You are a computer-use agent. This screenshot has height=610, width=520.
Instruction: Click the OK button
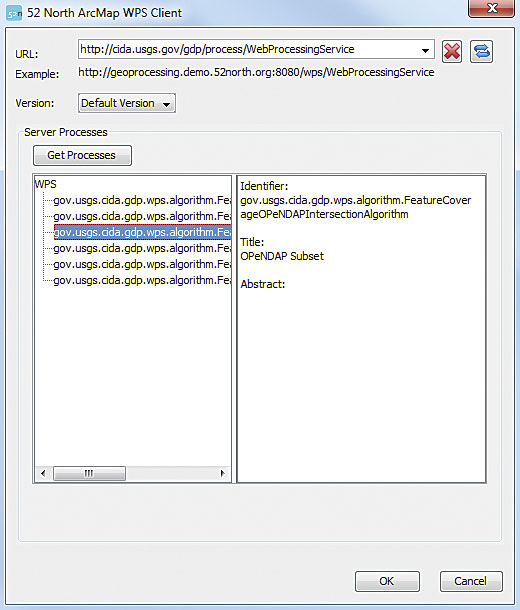point(387,581)
